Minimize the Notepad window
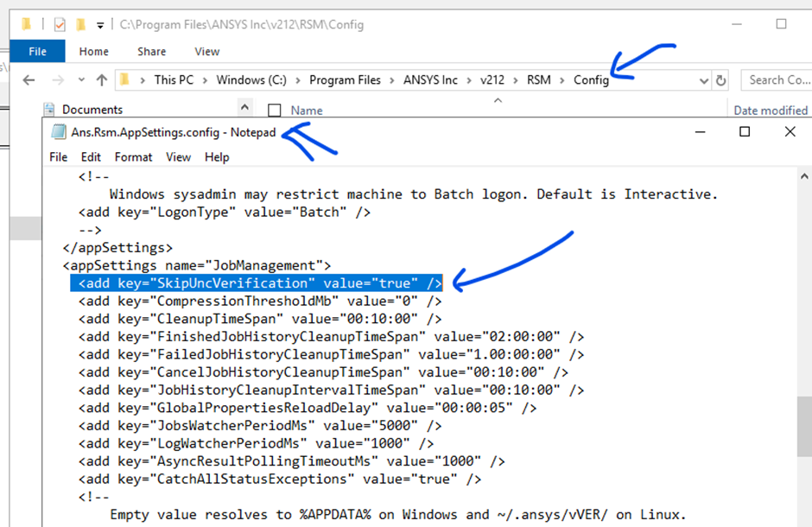Screen dimensions: 812x527 (701, 132)
